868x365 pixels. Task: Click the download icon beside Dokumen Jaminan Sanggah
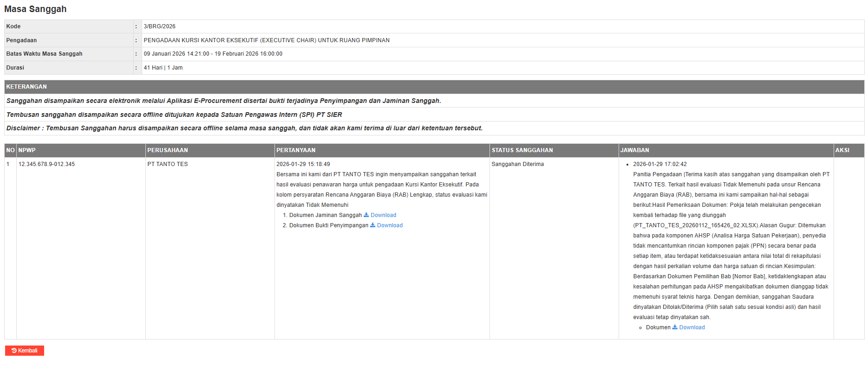[366, 215]
